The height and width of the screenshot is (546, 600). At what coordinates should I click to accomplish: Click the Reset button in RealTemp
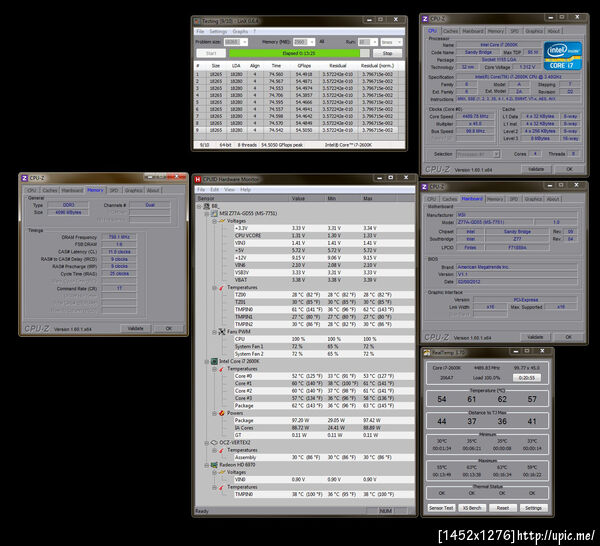[502, 508]
